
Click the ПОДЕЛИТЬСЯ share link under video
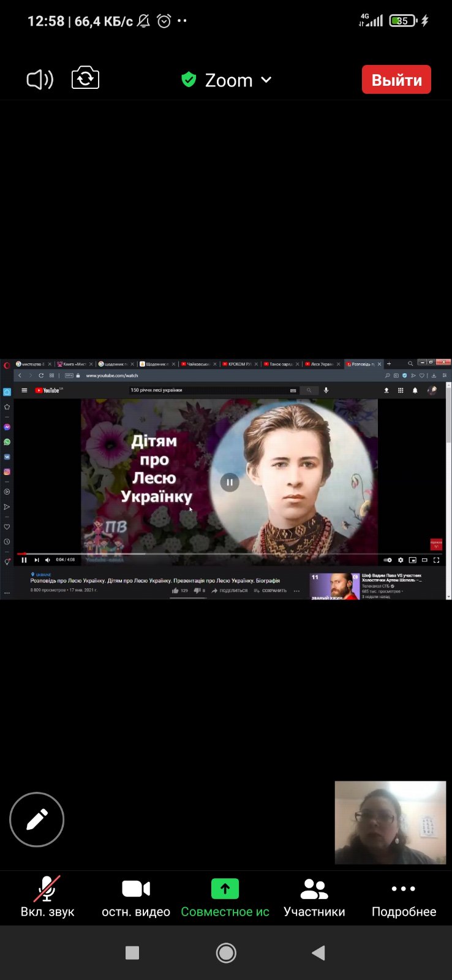point(230,591)
